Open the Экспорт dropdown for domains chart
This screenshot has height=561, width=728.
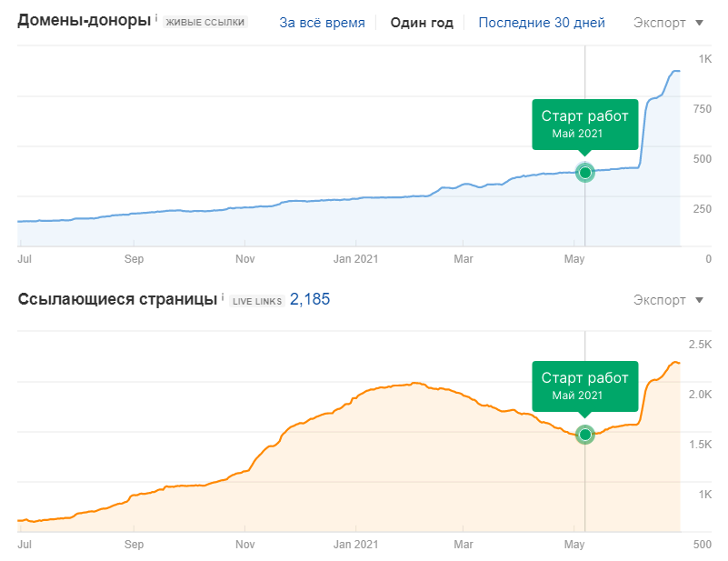[661, 22]
